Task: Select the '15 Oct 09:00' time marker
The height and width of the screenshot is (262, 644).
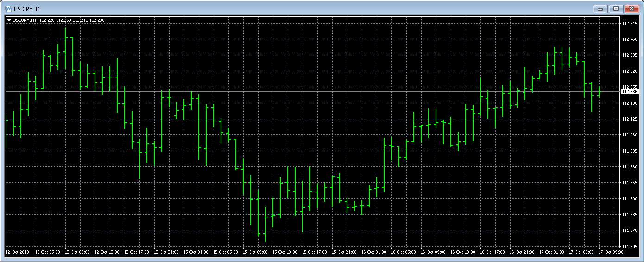Action: [255, 252]
